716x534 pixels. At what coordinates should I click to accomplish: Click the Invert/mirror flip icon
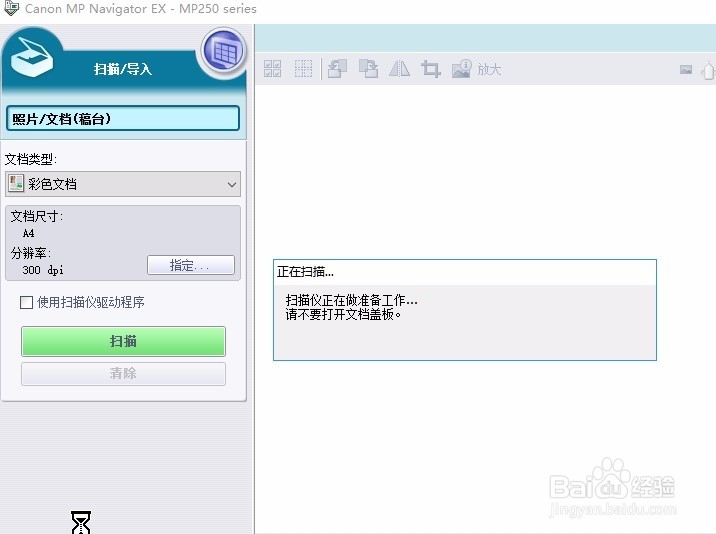(x=400, y=69)
